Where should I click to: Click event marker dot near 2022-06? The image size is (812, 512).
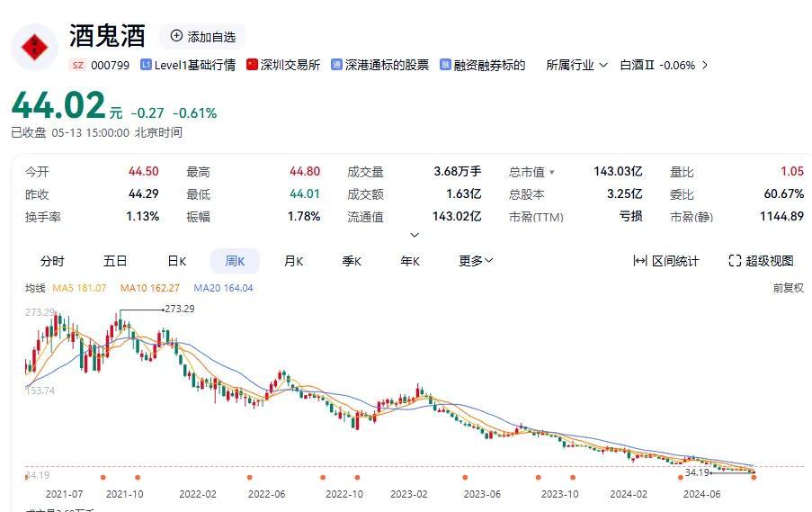tap(250, 477)
